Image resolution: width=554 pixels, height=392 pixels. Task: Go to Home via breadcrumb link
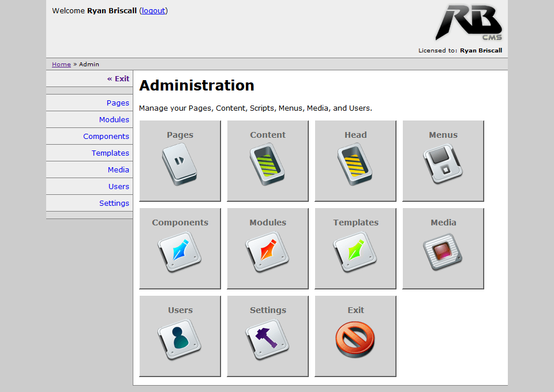pyautogui.click(x=61, y=65)
